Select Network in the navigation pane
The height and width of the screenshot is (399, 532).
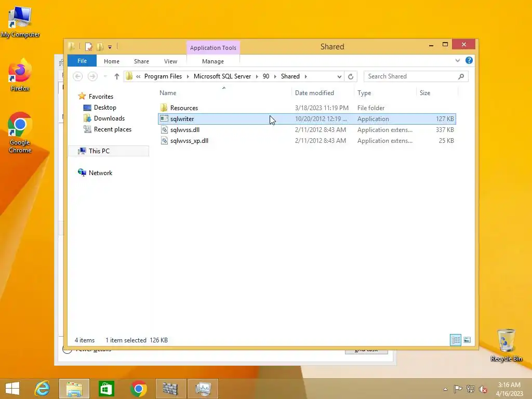pos(100,172)
